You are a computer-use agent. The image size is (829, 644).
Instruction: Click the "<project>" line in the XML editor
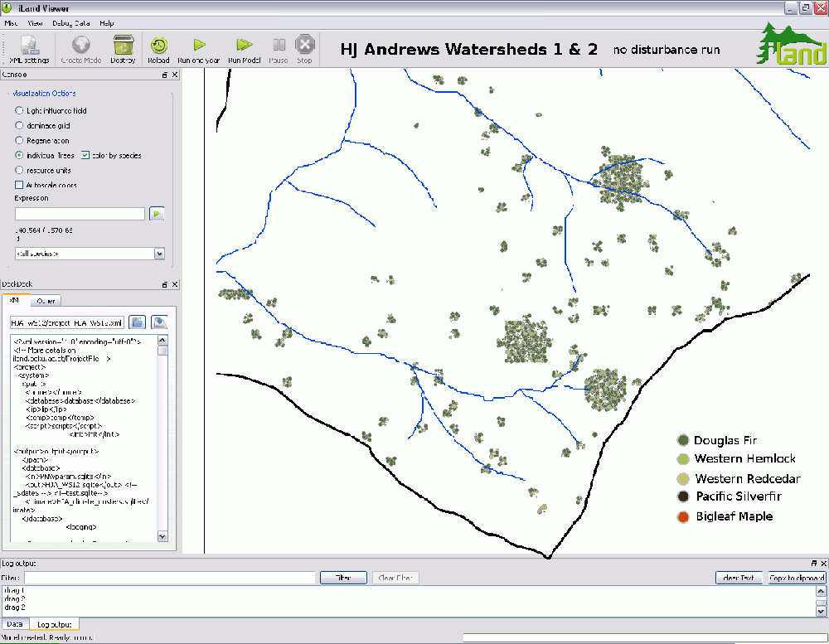pos(30,367)
